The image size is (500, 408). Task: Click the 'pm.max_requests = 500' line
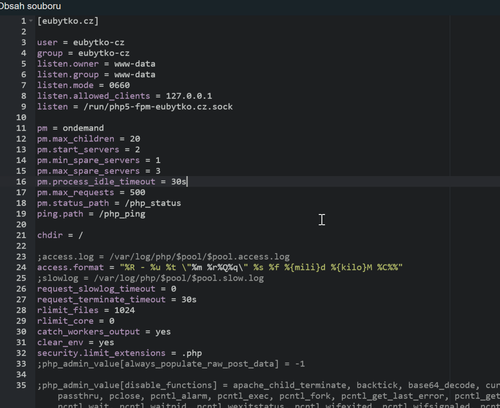(91, 192)
